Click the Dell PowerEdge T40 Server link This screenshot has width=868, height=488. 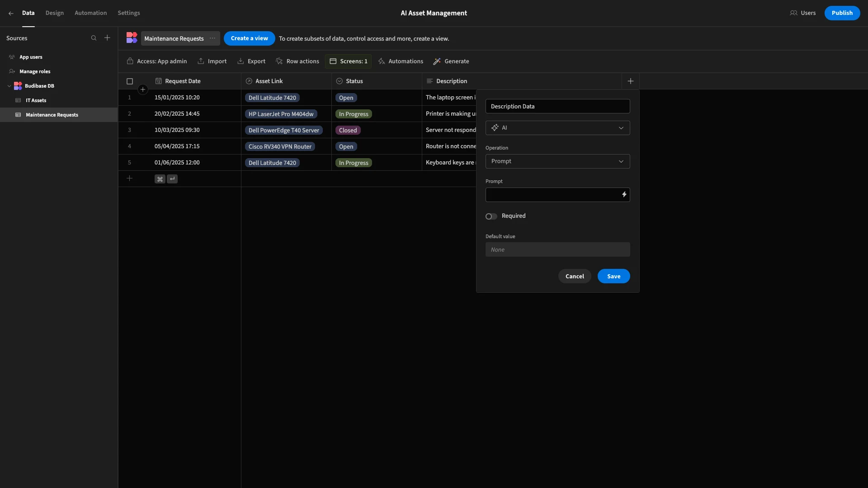coord(284,130)
